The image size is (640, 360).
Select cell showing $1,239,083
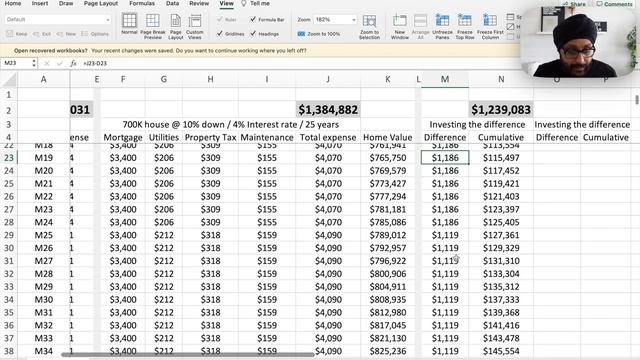coord(501,109)
